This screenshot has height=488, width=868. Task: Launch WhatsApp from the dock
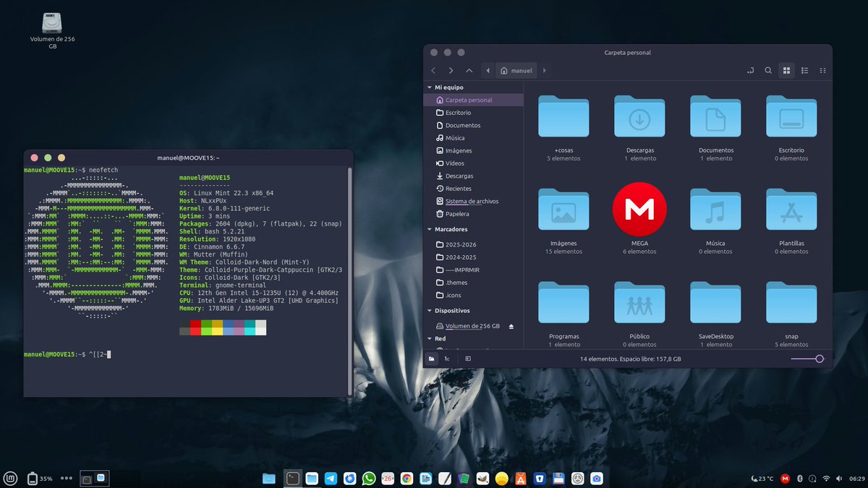pos(369,478)
